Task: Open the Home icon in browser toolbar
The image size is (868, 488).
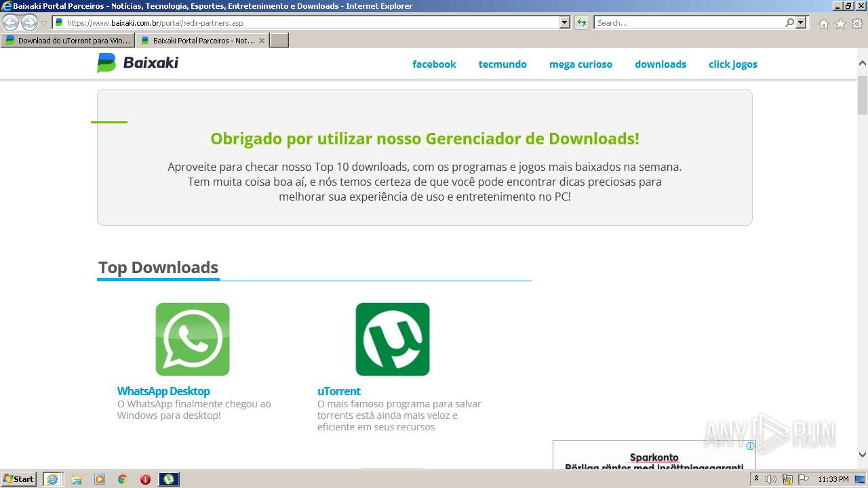Action: pyautogui.click(x=823, y=24)
